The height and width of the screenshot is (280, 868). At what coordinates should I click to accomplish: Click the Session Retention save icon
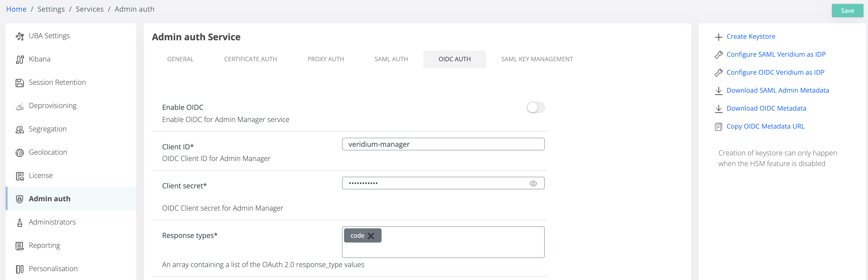(20, 82)
